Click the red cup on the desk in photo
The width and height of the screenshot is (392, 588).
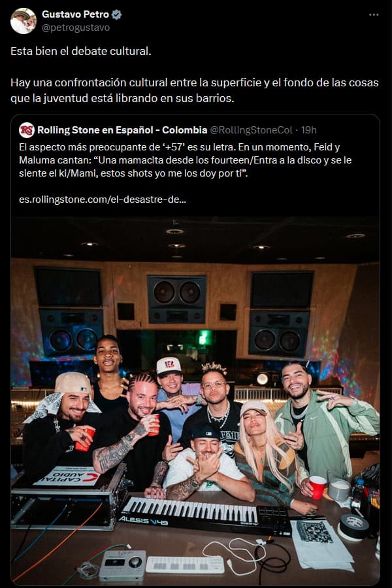317,487
